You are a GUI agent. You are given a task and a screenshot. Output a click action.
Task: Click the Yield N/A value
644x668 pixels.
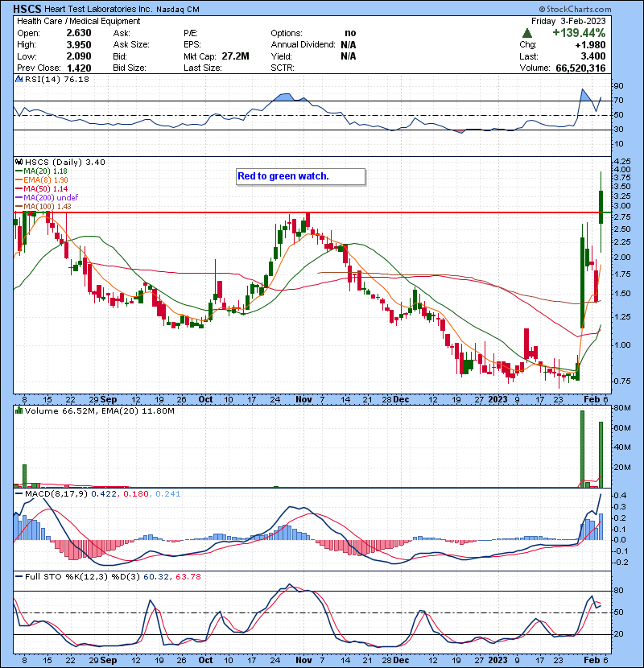(349, 56)
